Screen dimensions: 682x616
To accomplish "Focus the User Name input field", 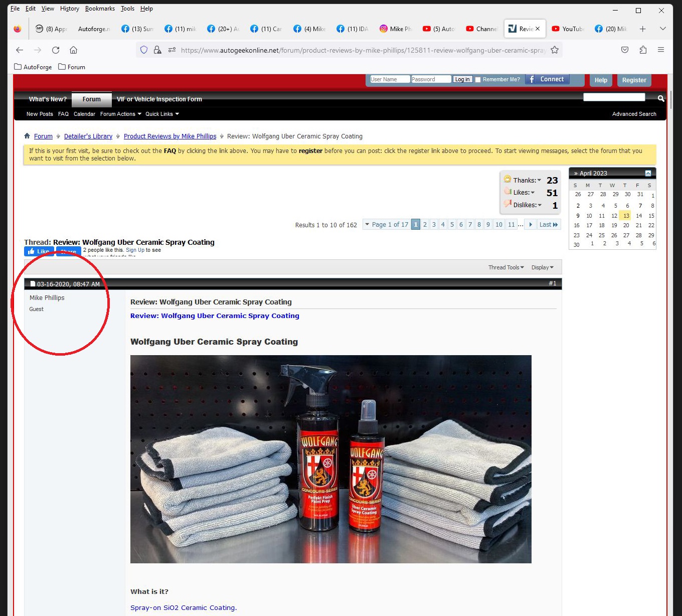I will [390, 79].
